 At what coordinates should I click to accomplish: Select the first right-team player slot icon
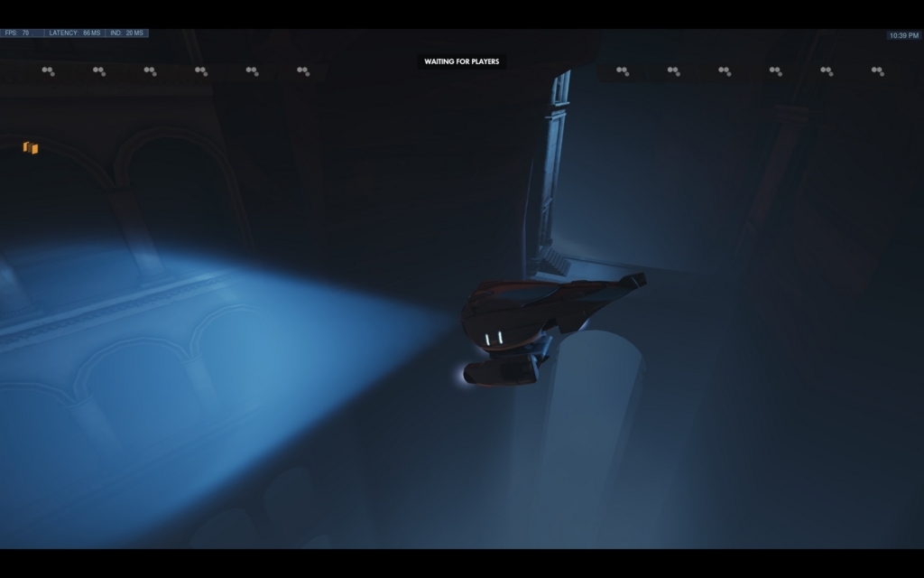pyautogui.click(x=623, y=71)
